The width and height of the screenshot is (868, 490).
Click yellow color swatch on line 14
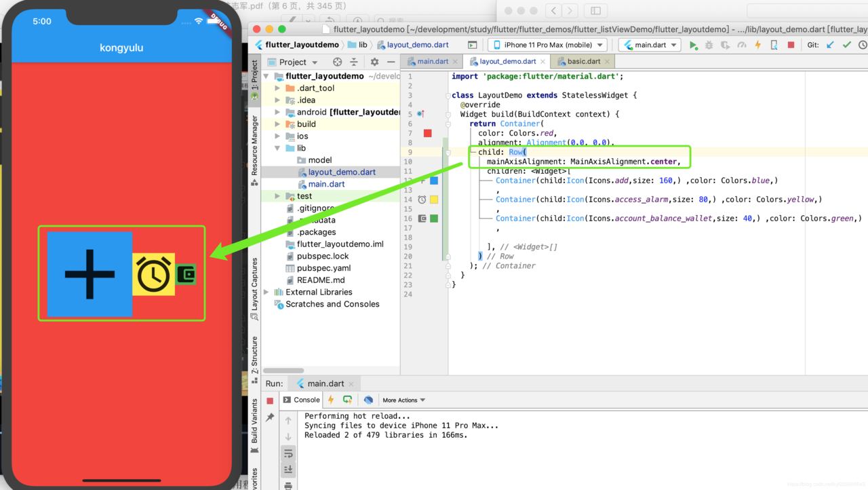pyautogui.click(x=434, y=200)
